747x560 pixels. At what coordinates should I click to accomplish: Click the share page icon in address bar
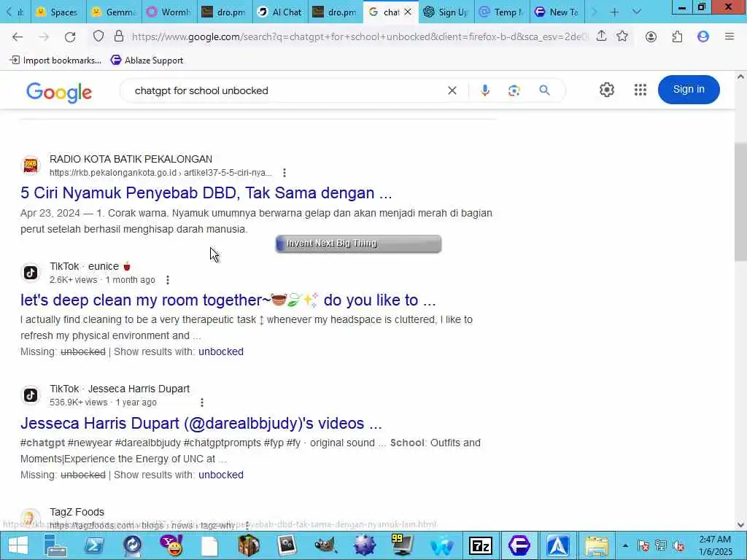pyautogui.click(x=601, y=36)
